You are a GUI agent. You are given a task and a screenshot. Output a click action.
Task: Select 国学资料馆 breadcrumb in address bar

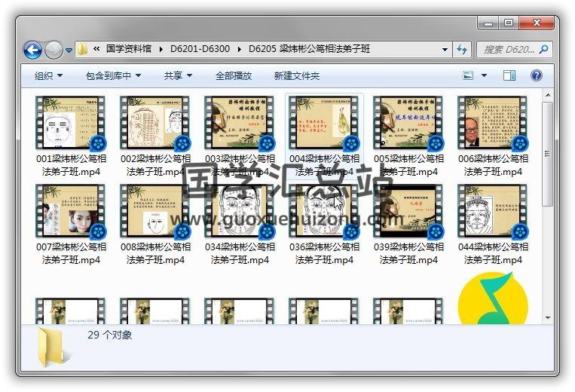(129, 49)
